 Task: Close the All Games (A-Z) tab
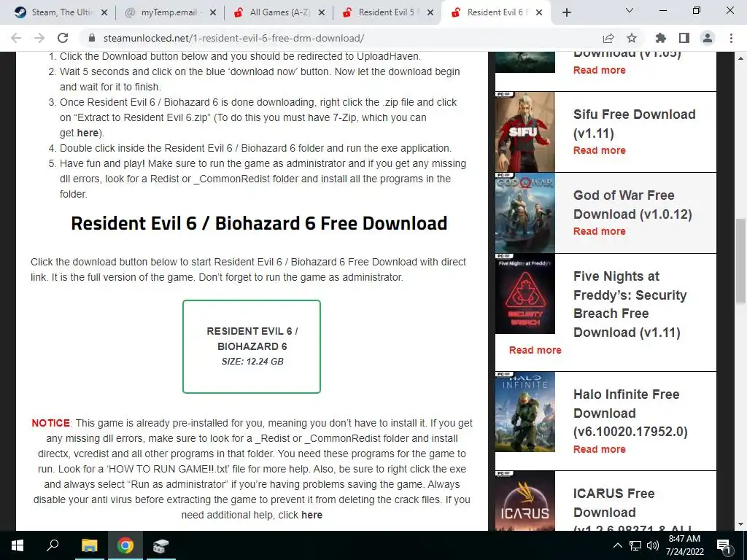(x=322, y=12)
